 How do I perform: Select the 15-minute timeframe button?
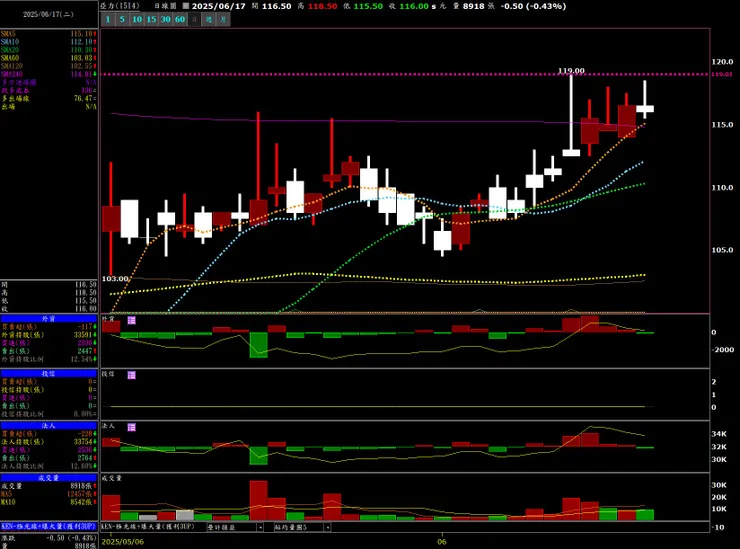tap(151, 19)
